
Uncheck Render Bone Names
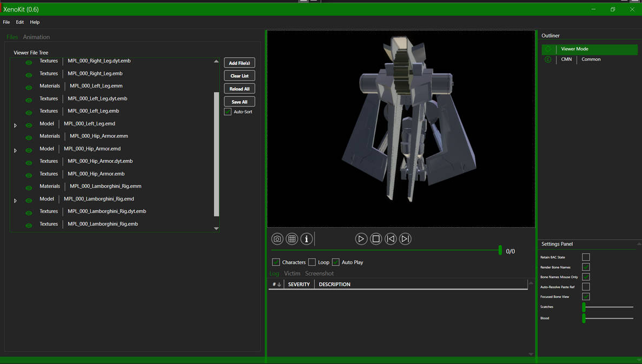pos(586,267)
